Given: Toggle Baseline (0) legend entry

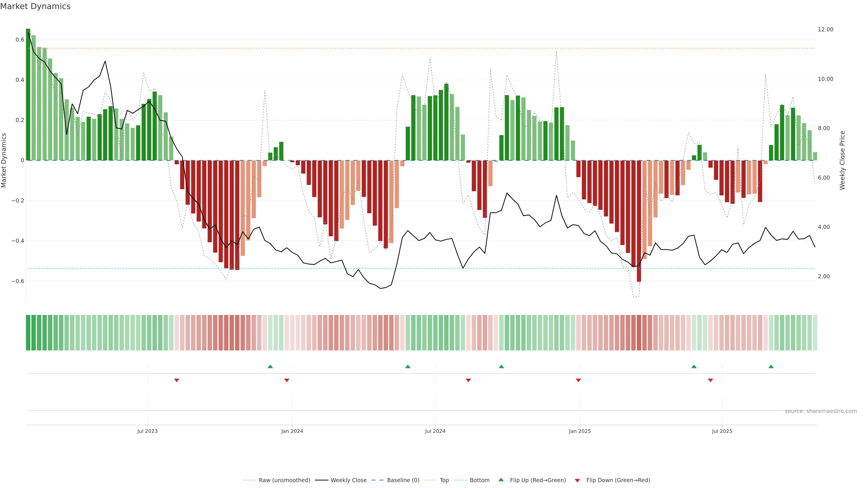Looking at the screenshot, I should click(x=403, y=480).
